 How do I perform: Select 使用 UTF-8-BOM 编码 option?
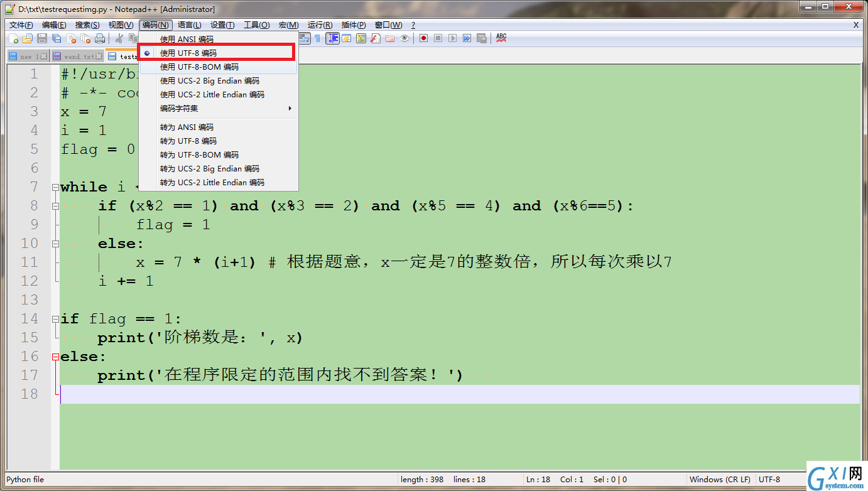coord(218,67)
